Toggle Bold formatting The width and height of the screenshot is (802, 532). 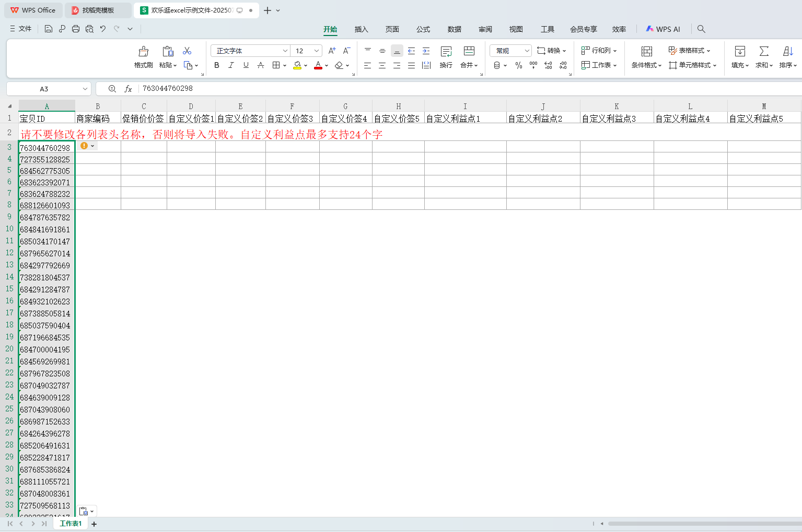point(217,65)
